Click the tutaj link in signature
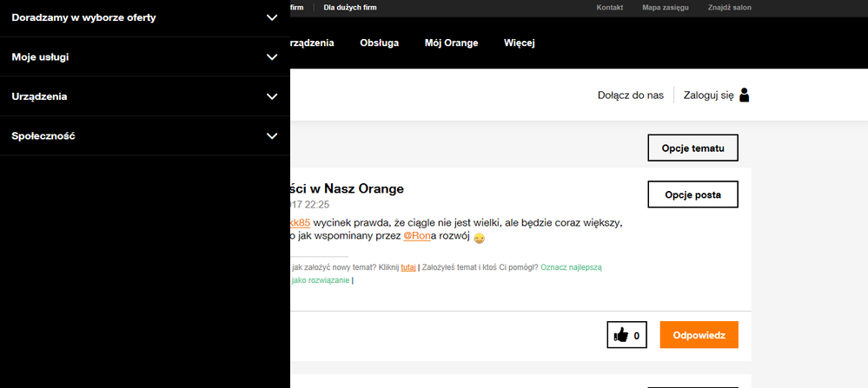The height and width of the screenshot is (388, 868). (x=407, y=267)
